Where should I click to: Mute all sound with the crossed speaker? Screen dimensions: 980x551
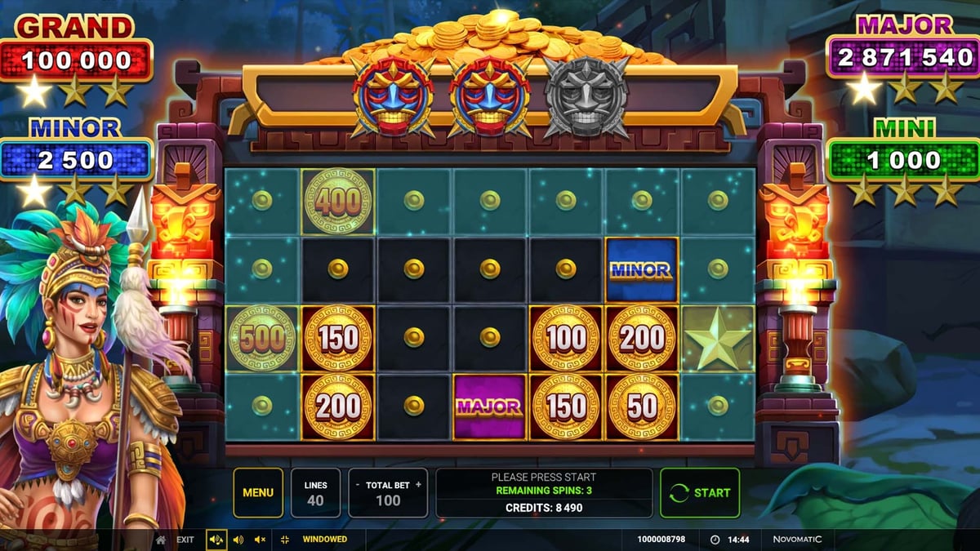(x=261, y=540)
